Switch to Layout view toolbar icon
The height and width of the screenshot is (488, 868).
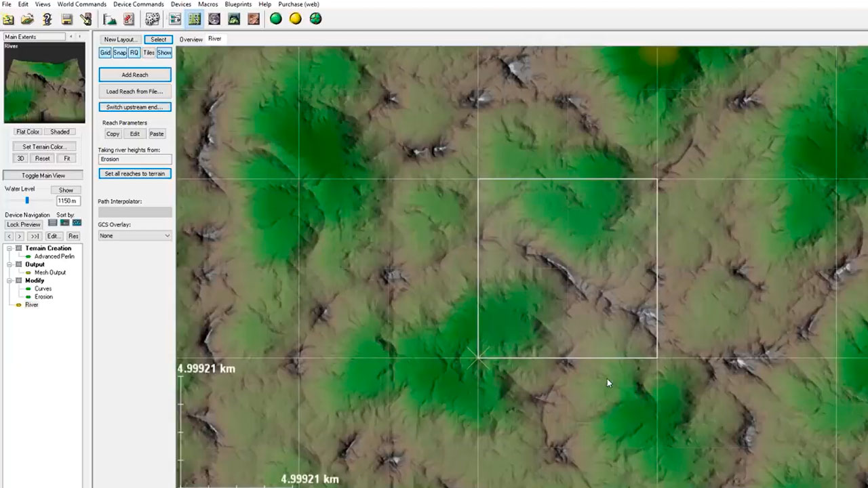pyautogui.click(x=195, y=19)
